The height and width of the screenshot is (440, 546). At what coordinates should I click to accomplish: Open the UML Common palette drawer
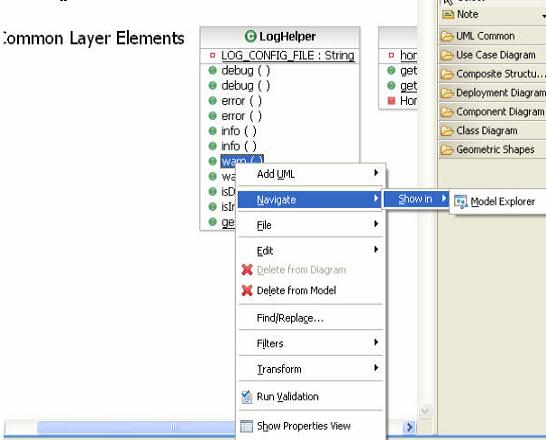(492, 36)
